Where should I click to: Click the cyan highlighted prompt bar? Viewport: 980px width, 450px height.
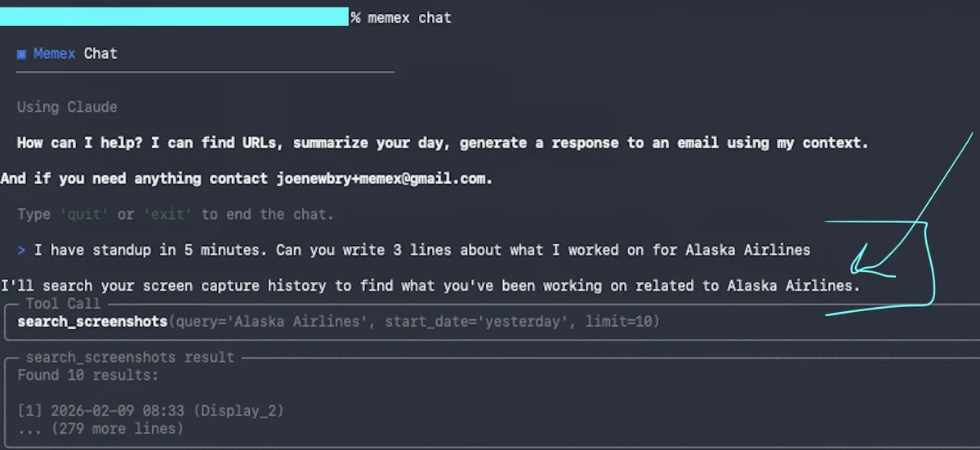[174, 17]
